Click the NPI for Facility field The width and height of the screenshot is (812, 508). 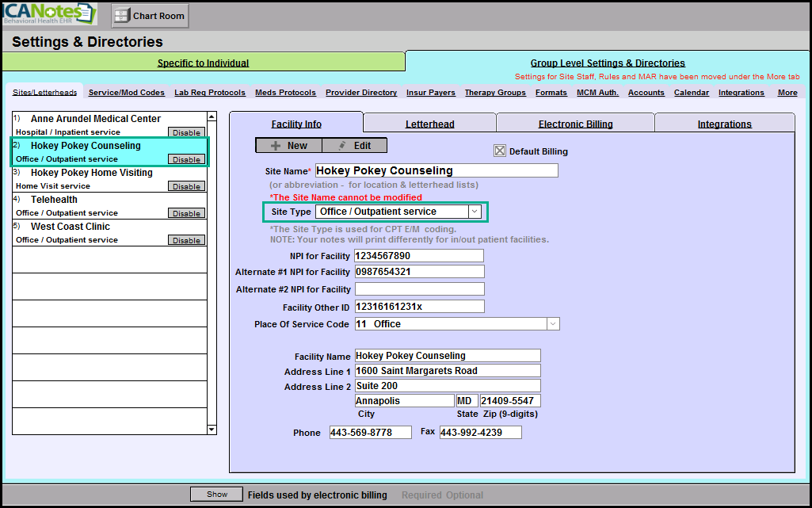tap(419, 256)
